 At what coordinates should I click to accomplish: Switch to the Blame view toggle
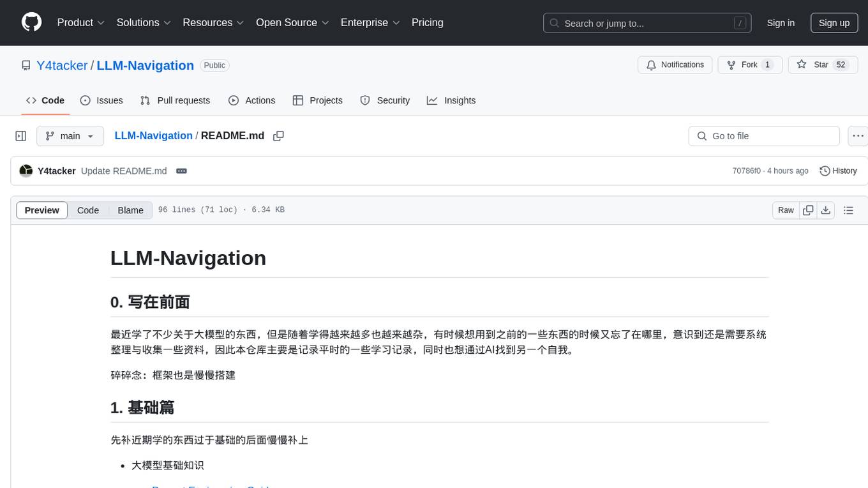(130, 210)
